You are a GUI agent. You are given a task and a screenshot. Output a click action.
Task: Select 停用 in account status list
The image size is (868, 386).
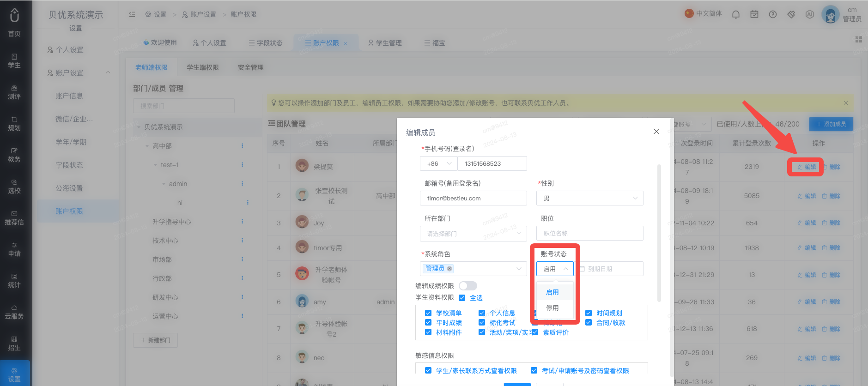click(552, 308)
